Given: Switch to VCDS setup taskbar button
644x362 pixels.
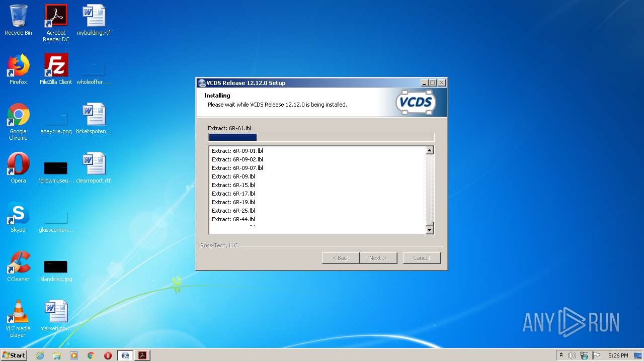Looking at the screenshot, I should pyautogui.click(x=125, y=355).
